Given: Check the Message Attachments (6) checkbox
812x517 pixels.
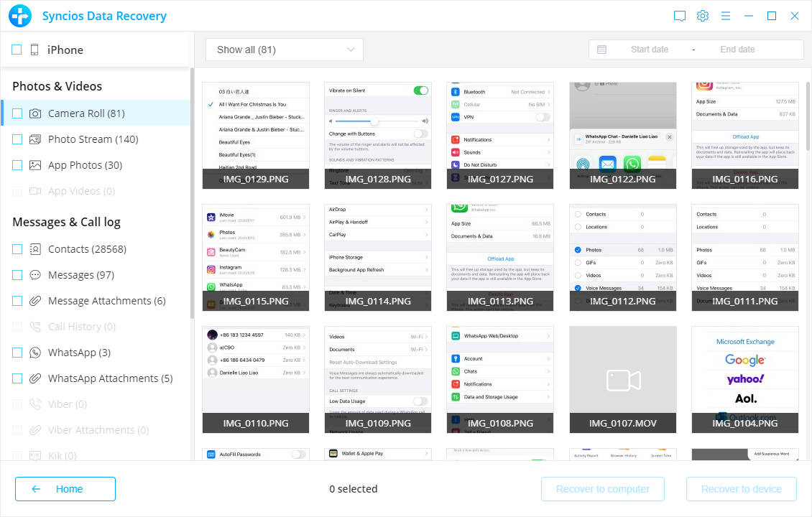Looking at the screenshot, I should [17, 301].
